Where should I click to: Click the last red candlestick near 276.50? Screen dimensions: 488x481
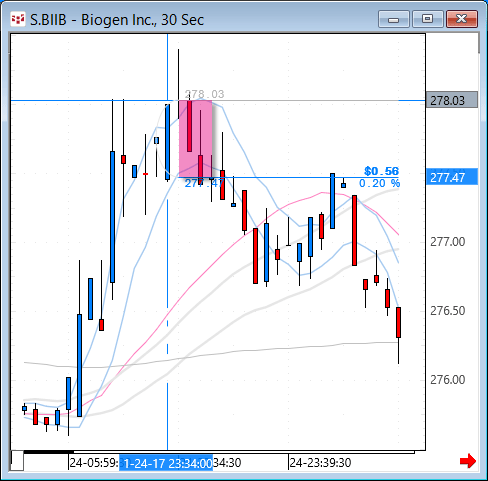pyautogui.click(x=398, y=322)
